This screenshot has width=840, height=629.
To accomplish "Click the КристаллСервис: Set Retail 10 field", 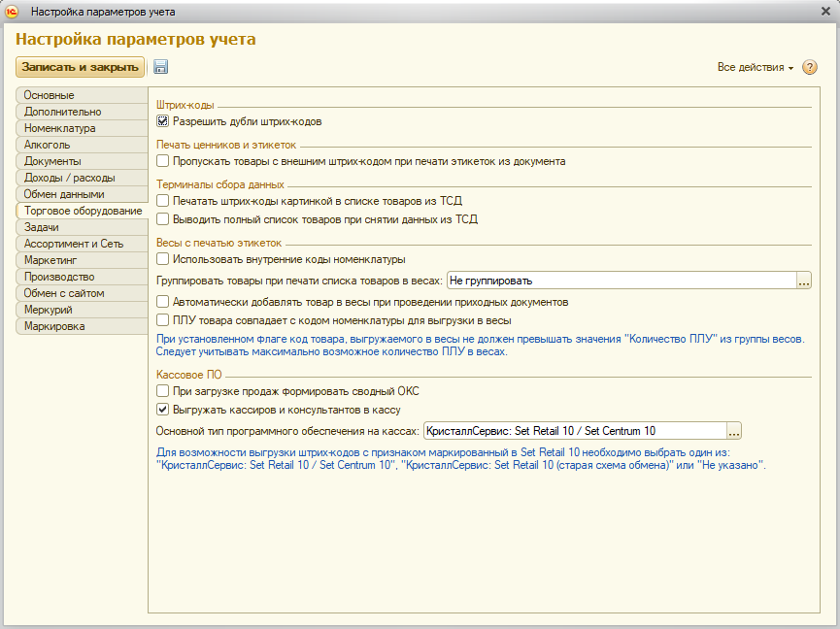I will pyautogui.click(x=575, y=431).
